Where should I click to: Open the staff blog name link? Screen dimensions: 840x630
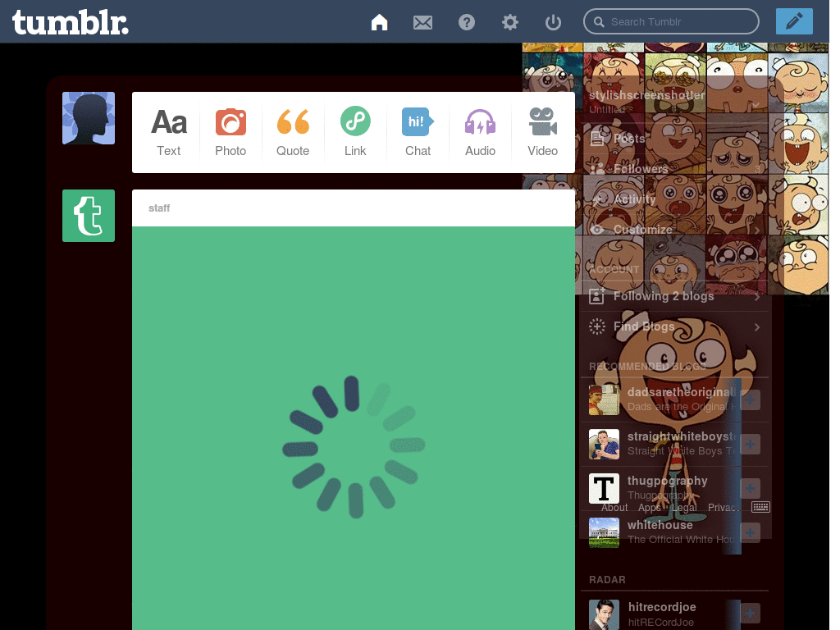[159, 208]
